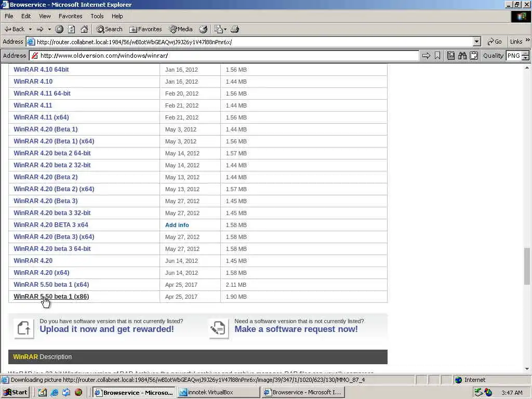
Task: Open WinRAR 4.20 (Beta 1) link
Action: [46, 129]
